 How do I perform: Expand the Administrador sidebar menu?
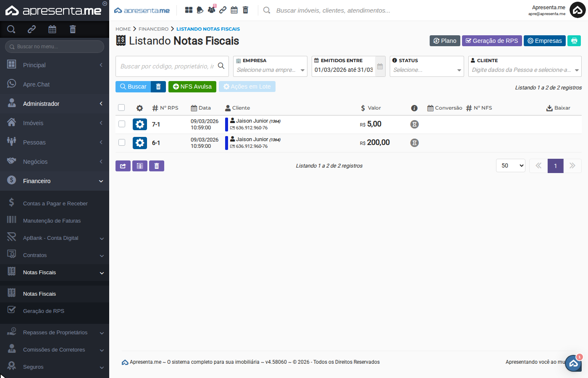point(55,104)
